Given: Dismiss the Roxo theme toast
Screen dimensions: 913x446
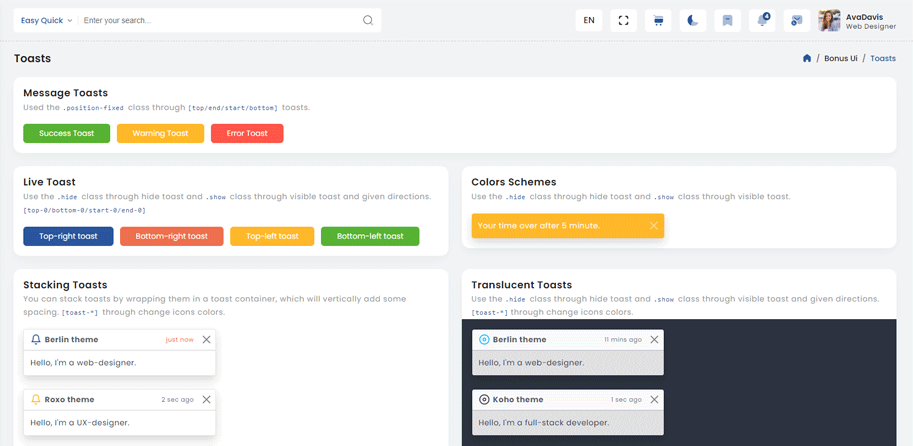Looking at the screenshot, I should [206, 400].
